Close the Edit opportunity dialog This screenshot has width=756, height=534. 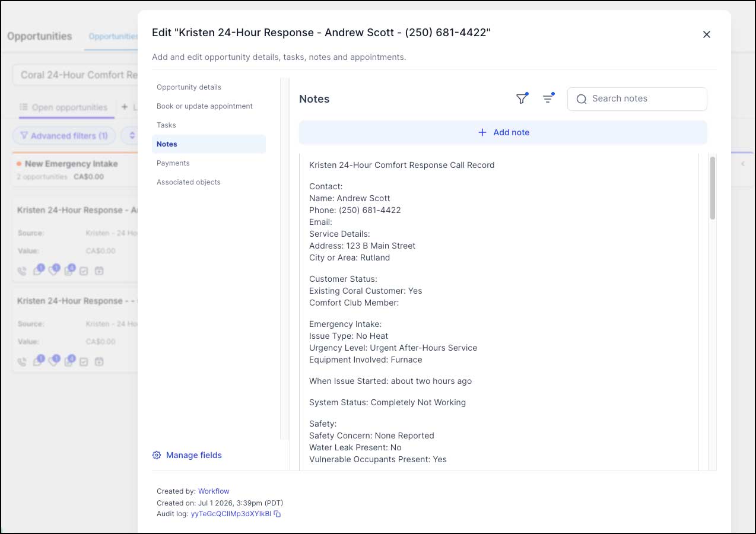[x=706, y=34]
